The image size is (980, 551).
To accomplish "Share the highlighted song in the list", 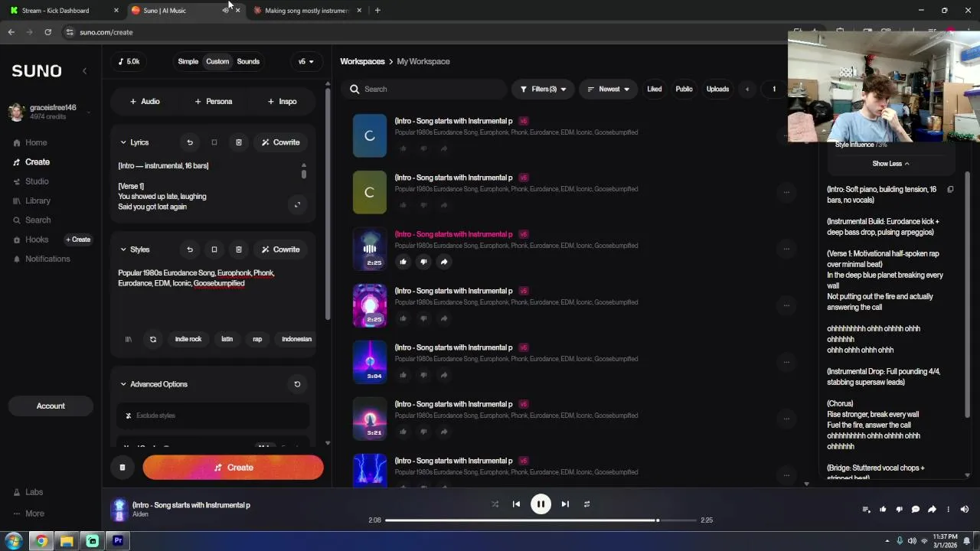I will (443, 262).
